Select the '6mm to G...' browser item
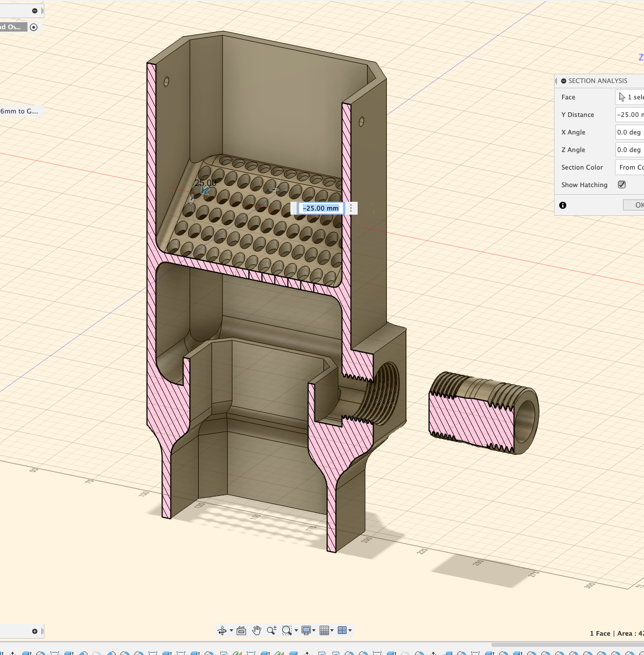This screenshot has height=655, width=644. pos(19,111)
